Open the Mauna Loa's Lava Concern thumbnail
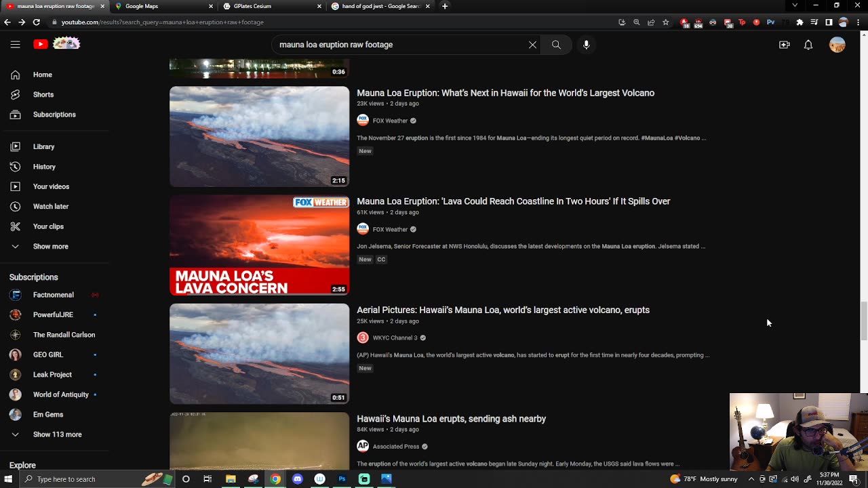 [260, 245]
